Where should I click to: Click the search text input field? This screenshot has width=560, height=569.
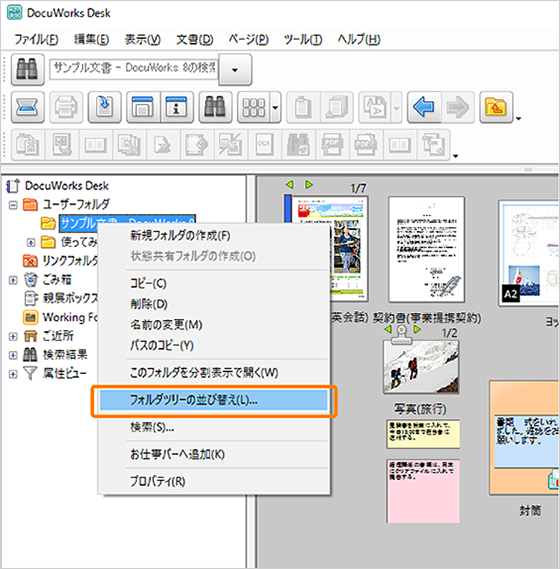134,69
